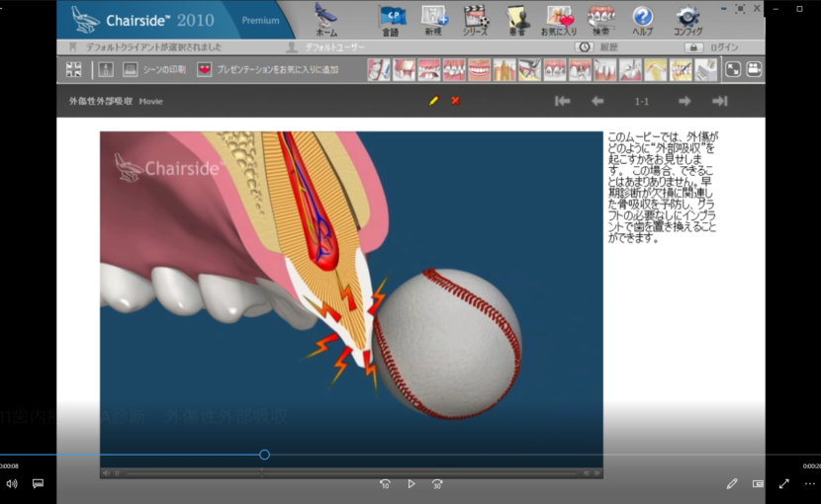This screenshot has width=821, height=504.
Task: Add presentation to favorites heart button
Action: pyautogui.click(x=267, y=69)
